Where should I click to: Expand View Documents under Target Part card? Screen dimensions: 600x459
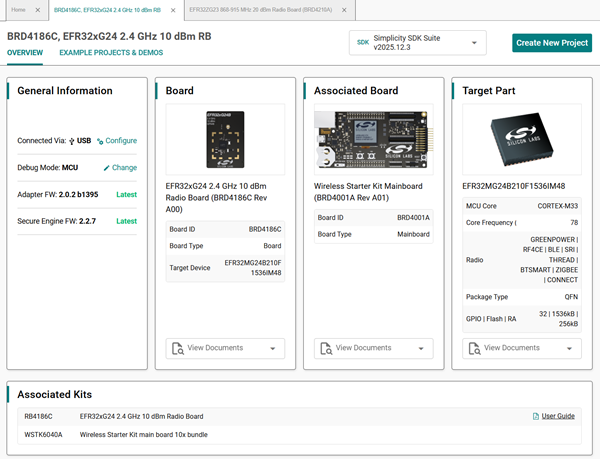coord(522,348)
